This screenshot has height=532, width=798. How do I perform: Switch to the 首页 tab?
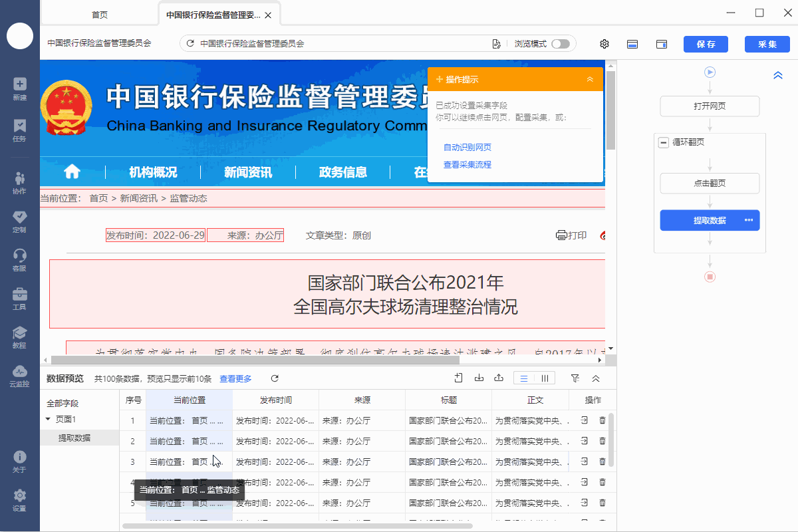[100, 15]
